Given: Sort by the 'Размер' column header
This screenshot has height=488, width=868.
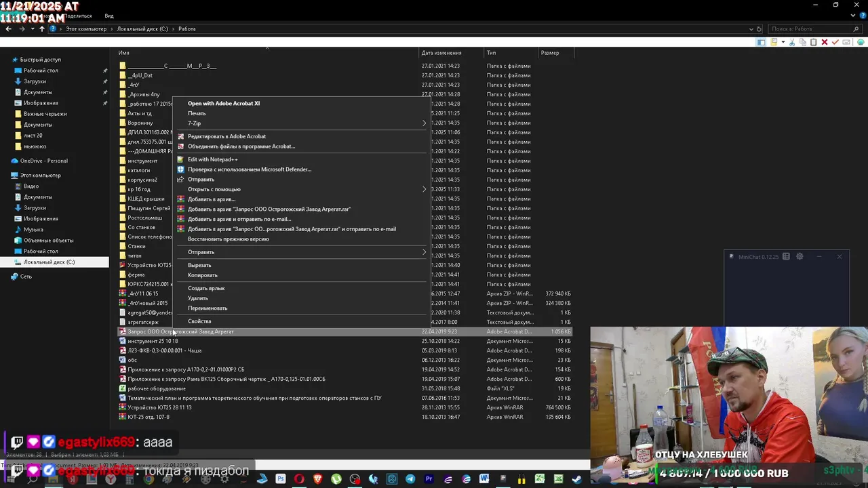Looking at the screenshot, I should [x=550, y=53].
